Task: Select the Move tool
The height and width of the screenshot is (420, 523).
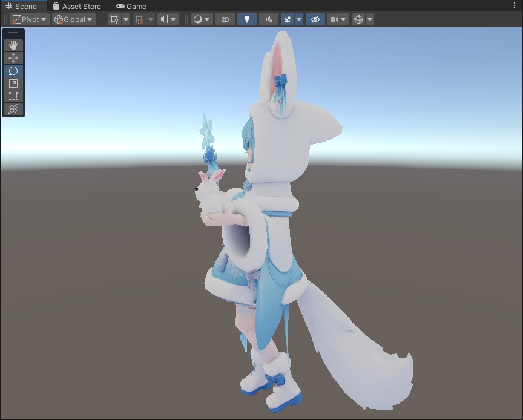Action: [13, 57]
